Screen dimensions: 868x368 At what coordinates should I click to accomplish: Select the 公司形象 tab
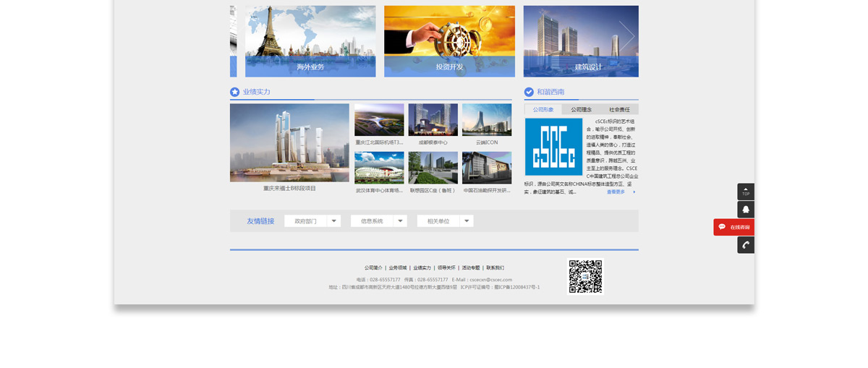point(543,110)
